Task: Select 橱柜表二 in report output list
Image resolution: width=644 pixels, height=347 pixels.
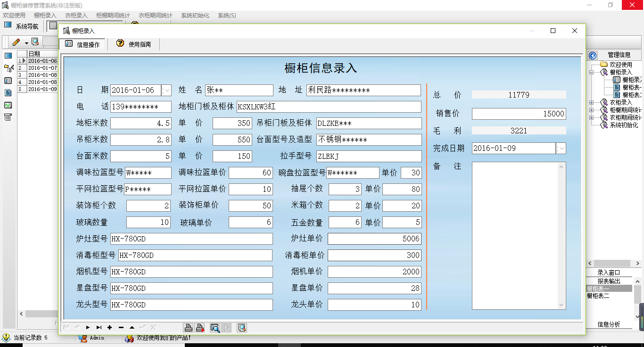Action: tap(609, 296)
